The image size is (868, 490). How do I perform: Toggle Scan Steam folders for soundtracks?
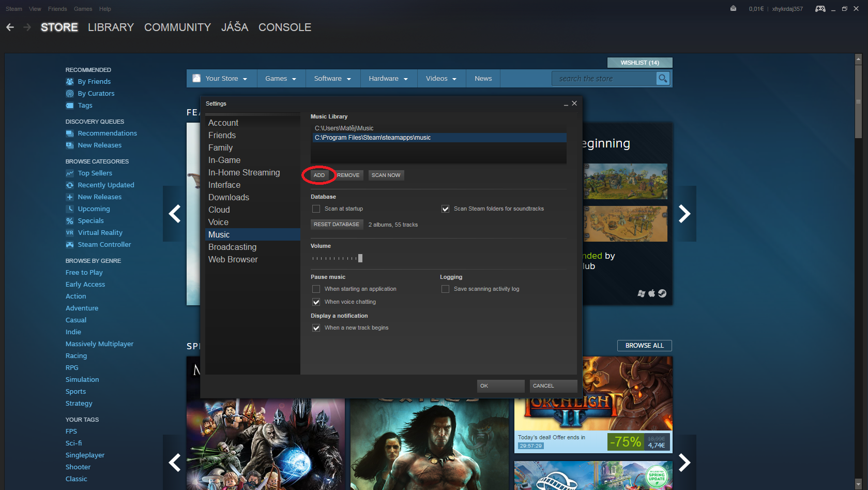[x=445, y=209]
